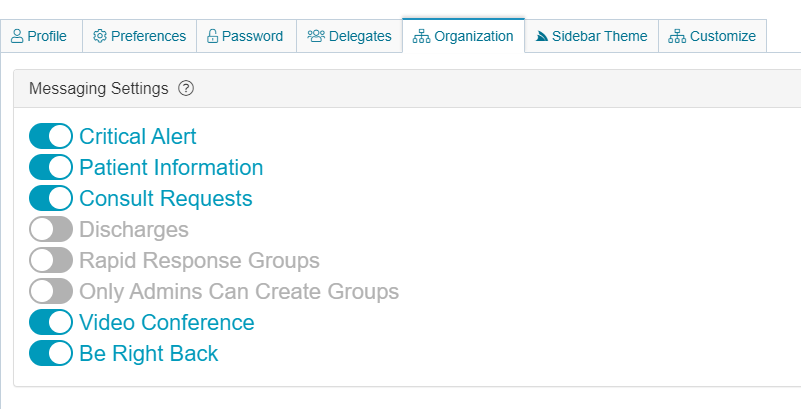The width and height of the screenshot is (801, 409).
Task: Disable the Critical Alert toggle
Action: pos(51,136)
